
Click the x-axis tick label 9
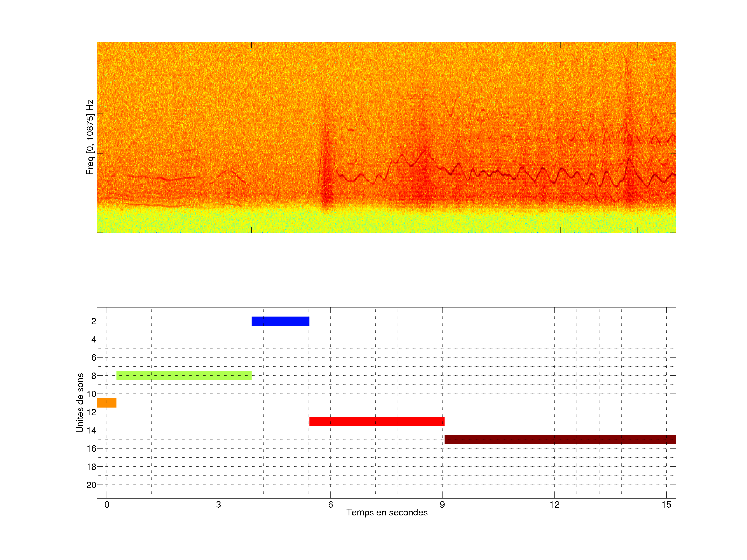442,505
